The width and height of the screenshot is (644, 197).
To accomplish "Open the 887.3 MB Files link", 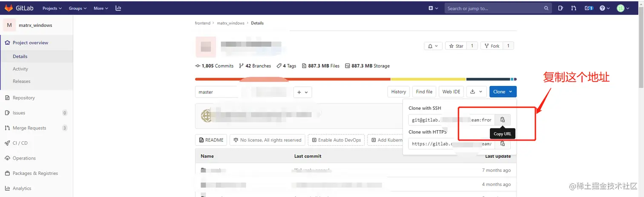I will [321, 66].
